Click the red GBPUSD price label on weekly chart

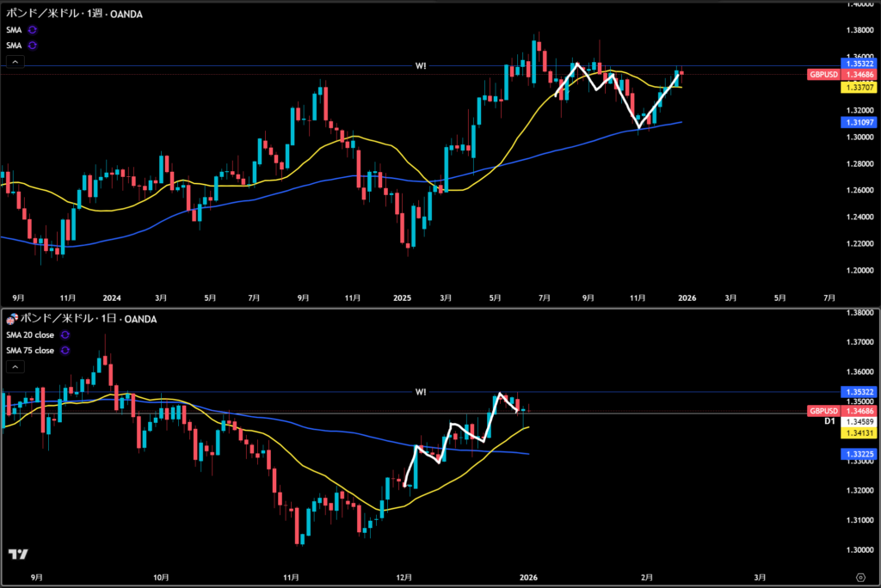tap(823, 75)
